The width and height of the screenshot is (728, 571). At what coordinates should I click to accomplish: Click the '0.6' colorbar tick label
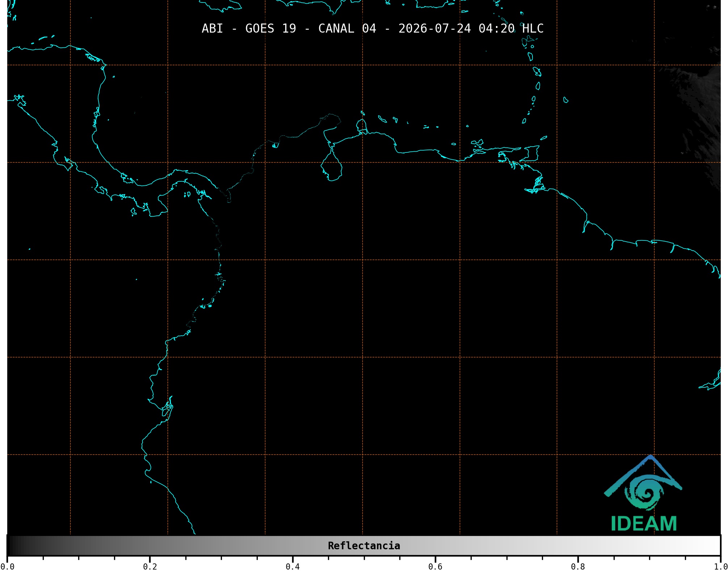[435, 567]
